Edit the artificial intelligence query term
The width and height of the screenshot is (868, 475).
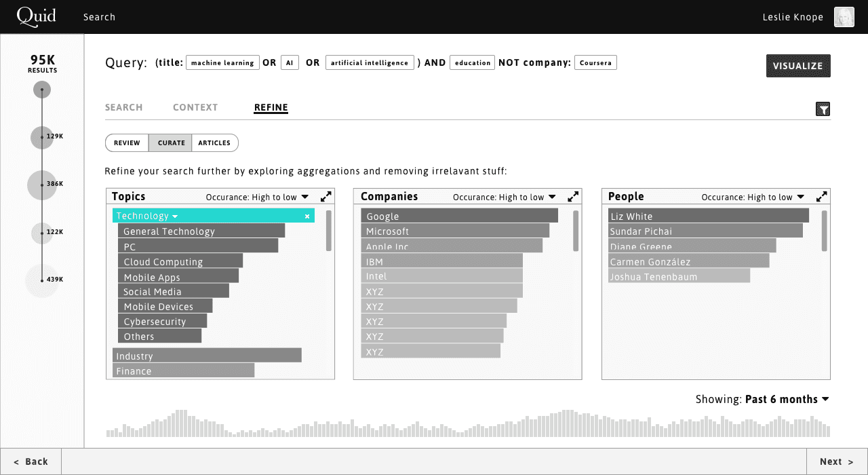pos(370,63)
